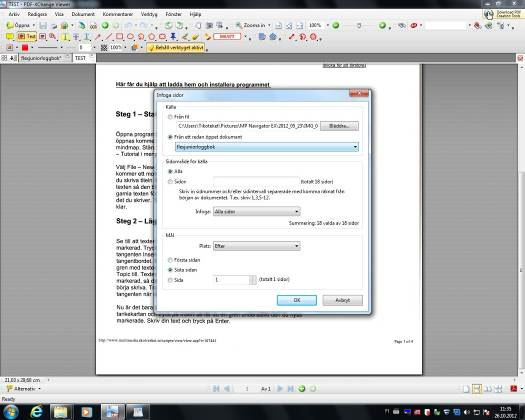
Task: Go to next page arrow
Action: coord(280,389)
